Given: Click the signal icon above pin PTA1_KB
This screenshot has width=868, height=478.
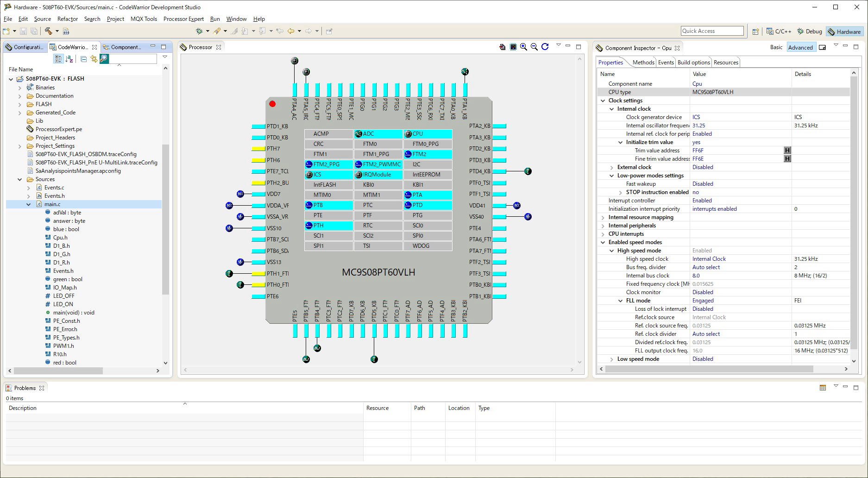Looking at the screenshot, I should (465, 71).
